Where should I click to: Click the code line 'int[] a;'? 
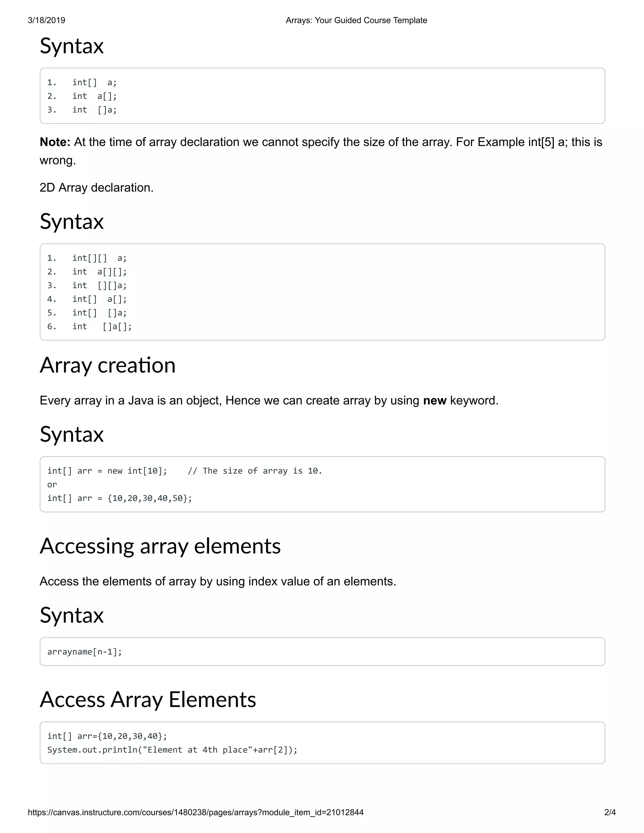pyautogui.click(x=94, y=82)
